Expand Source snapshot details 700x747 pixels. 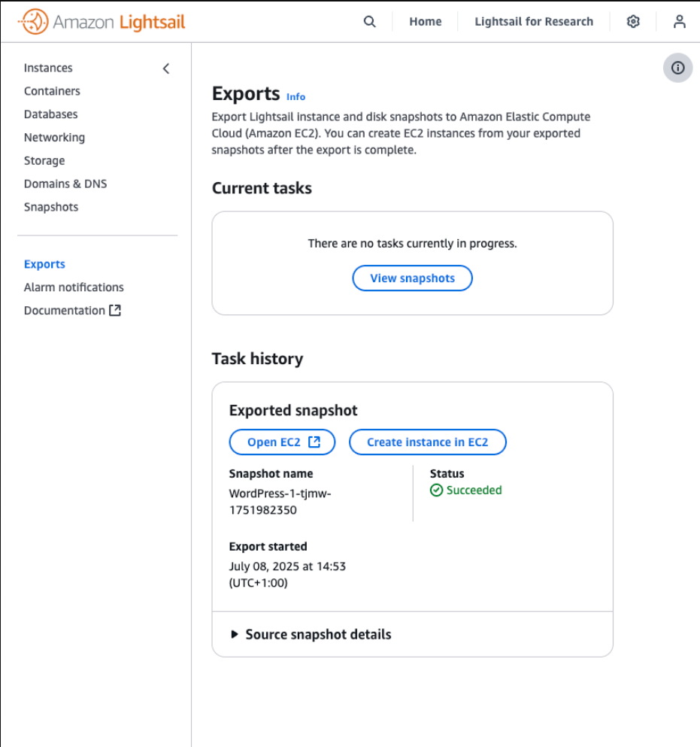tap(311, 634)
